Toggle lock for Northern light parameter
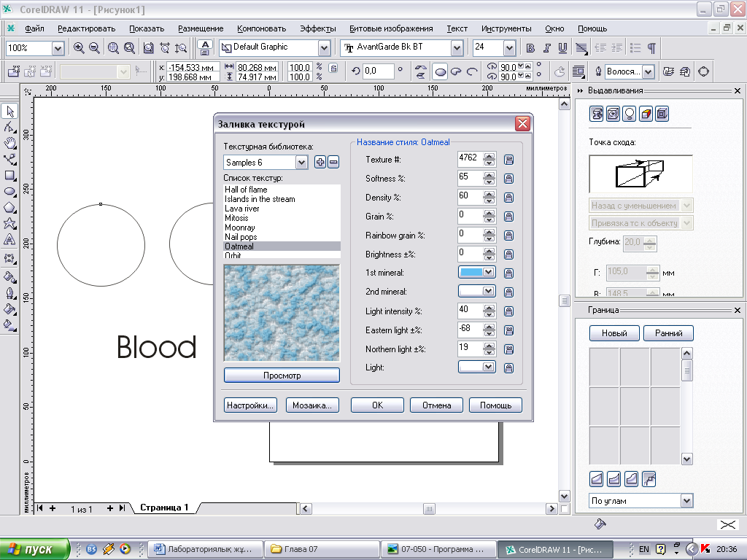This screenshot has height=560, width=747. pyautogui.click(x=508, y=349)
